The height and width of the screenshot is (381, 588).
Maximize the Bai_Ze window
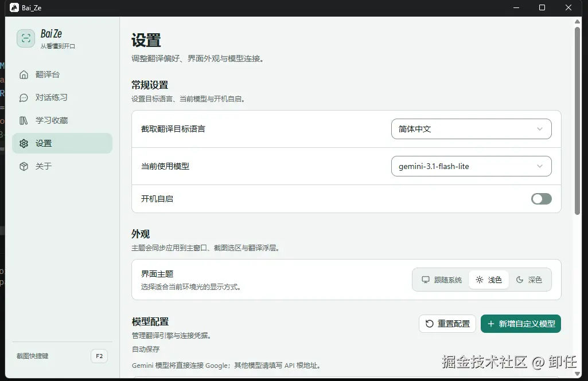coord(542,7)
